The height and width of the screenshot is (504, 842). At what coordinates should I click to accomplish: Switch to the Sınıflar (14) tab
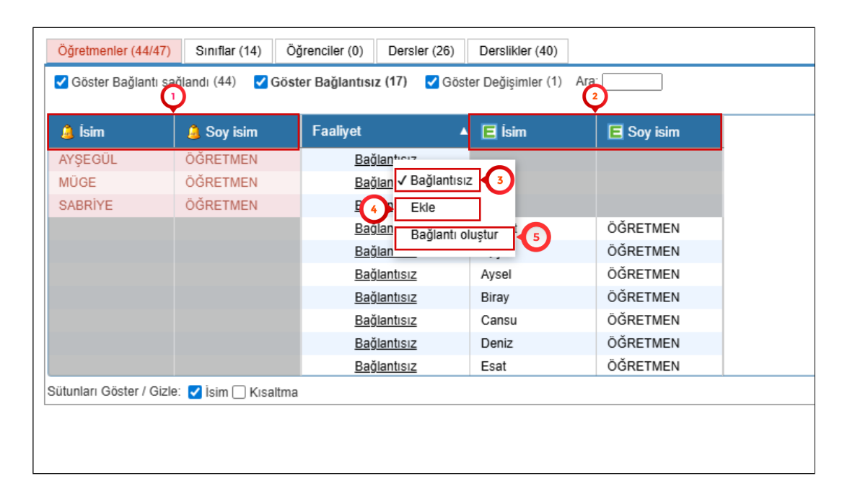pos(228,51)
